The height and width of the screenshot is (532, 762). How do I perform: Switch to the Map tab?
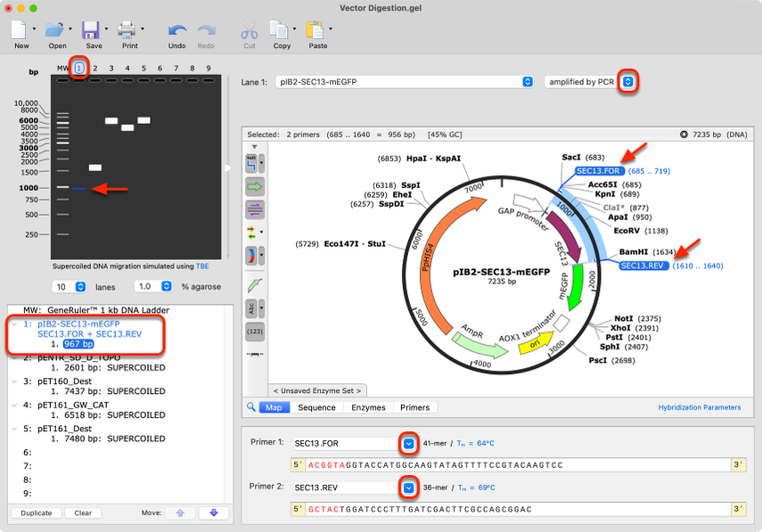[x=274, y=407]
